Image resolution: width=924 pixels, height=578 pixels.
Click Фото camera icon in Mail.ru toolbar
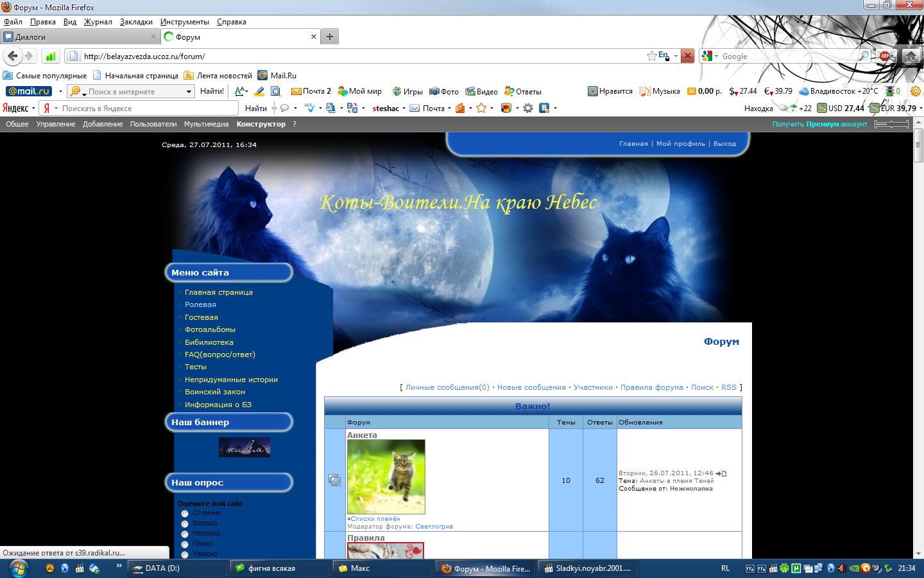pos(434,91)
